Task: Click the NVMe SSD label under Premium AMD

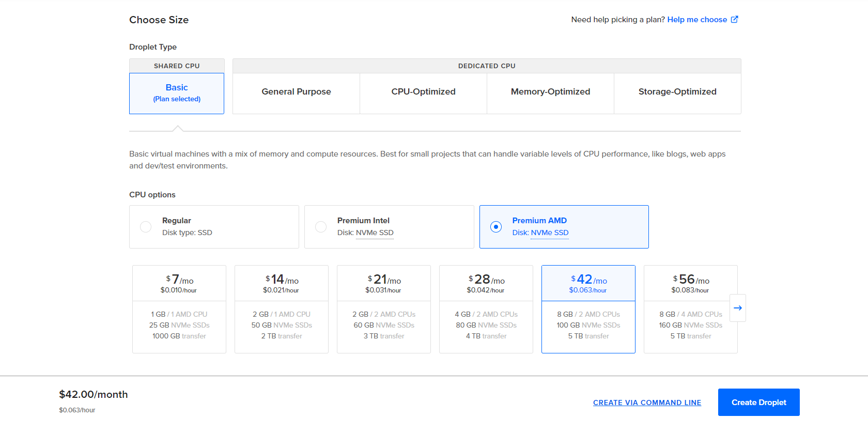Action: coord(550,233)
